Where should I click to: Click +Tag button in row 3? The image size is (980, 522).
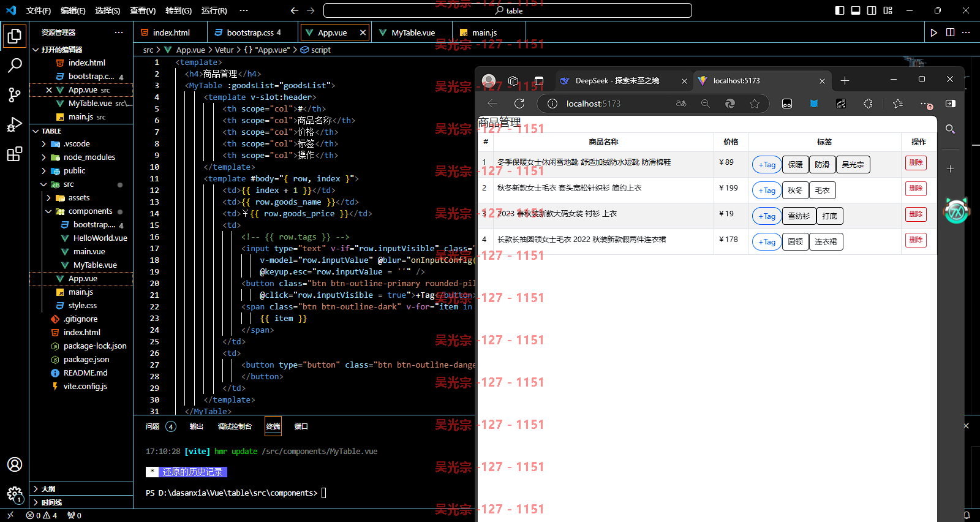(x=767, y=216)
